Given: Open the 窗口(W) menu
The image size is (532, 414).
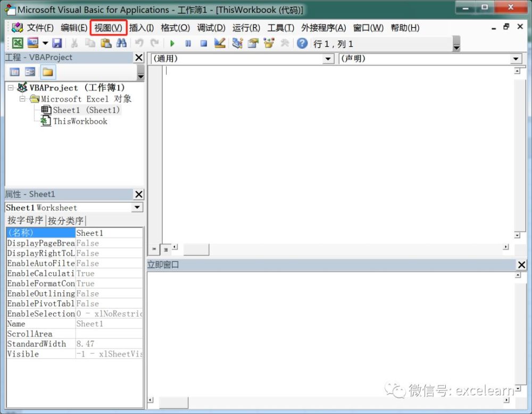Looking at the screenshot, I should pyautogui.click(x=368, y=28).
